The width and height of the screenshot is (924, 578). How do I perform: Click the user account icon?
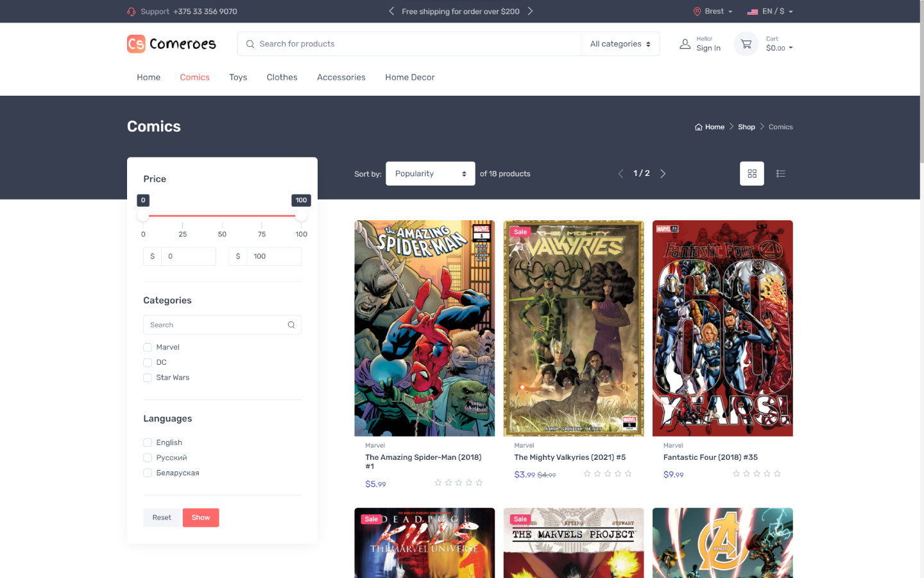(685, 44)
